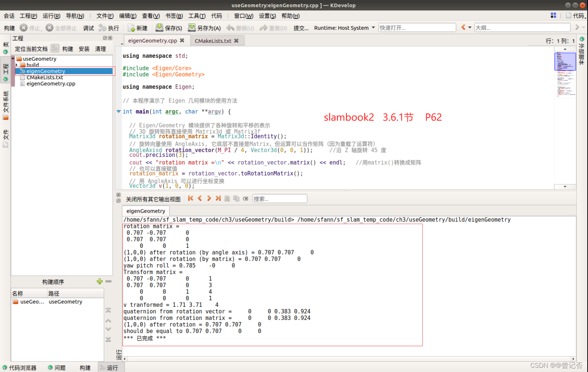Close the CMakeLists.txt tab
The image size is (588, 372).
pos(236,41)
